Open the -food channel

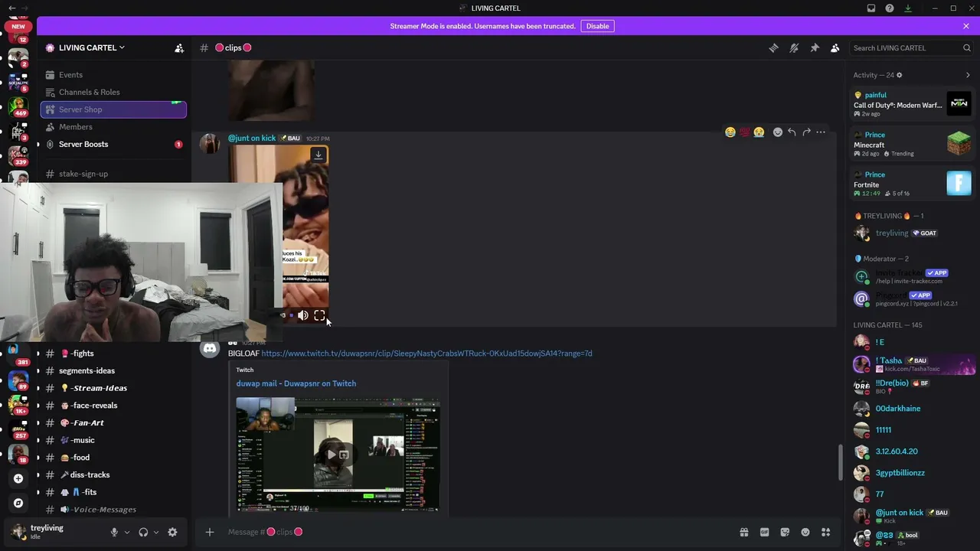pyautogui.click(x=112, y=458)
